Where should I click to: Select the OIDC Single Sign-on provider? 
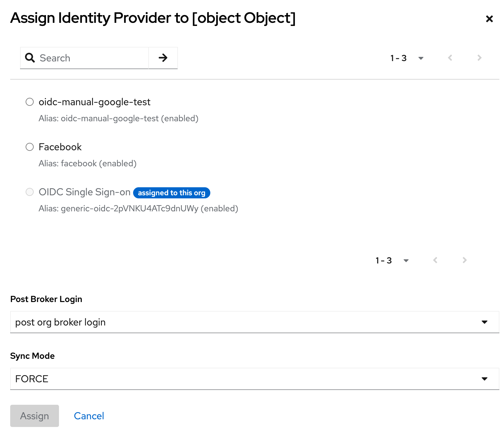tap(30, 192)
